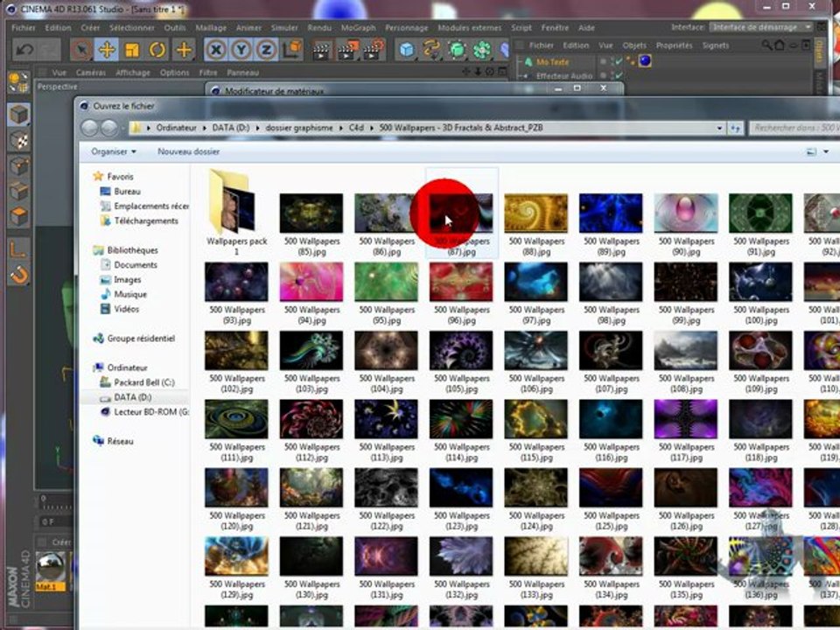The height and width of the screenshot is (630, 840).
Task: Click the dossier graphisme breadcrumb
Action: [x=299, y=128]
